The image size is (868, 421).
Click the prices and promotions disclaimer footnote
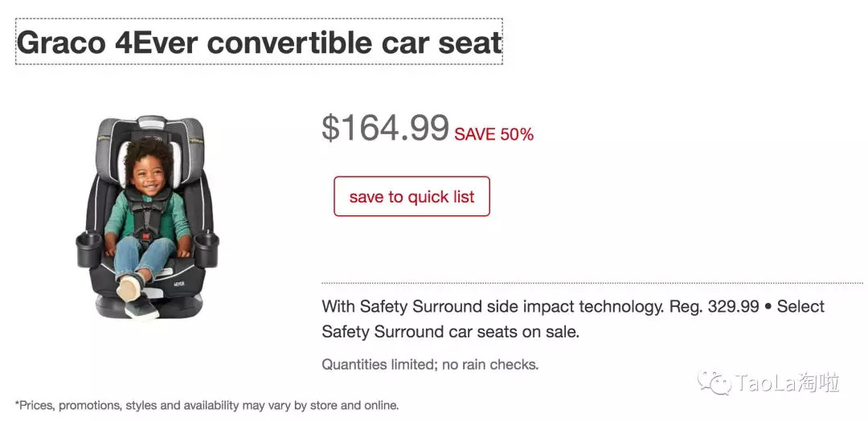[207, 405]
